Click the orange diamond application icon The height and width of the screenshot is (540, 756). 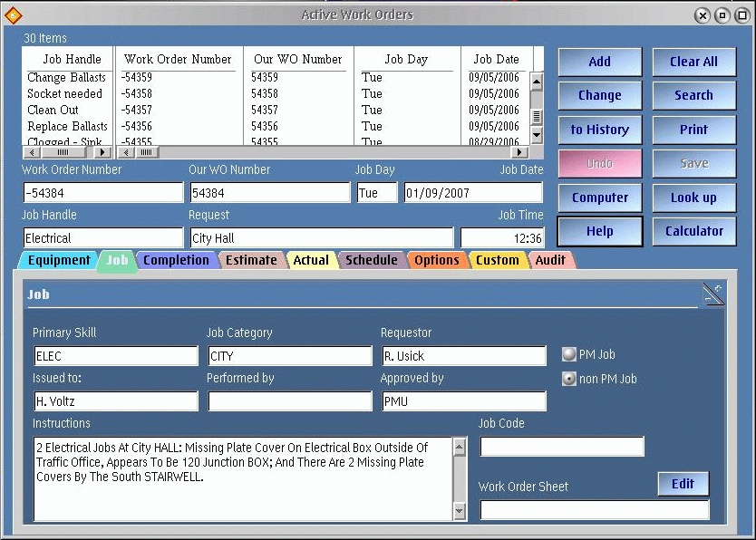pos(13,15)
